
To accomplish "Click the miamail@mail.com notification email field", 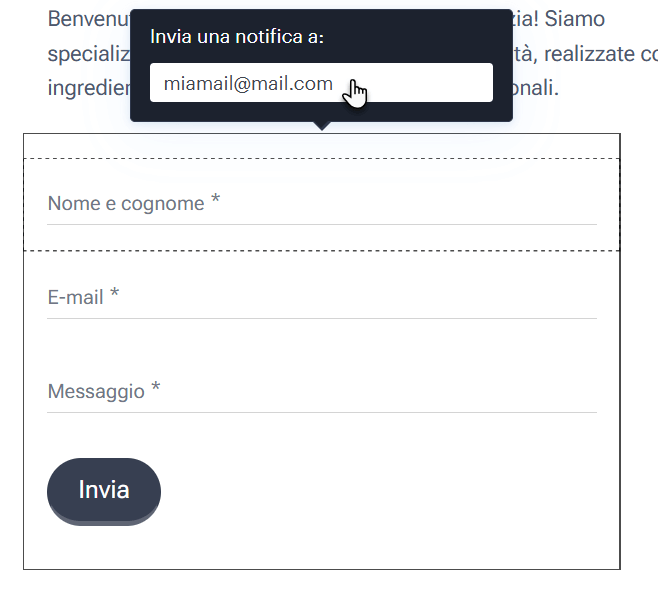I will point(321,83).
